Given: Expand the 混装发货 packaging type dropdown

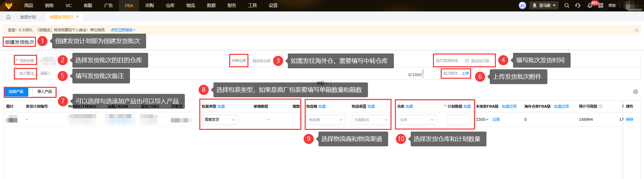Looking at the screenshot, I should pyautogui.click(x=220, y=119).
